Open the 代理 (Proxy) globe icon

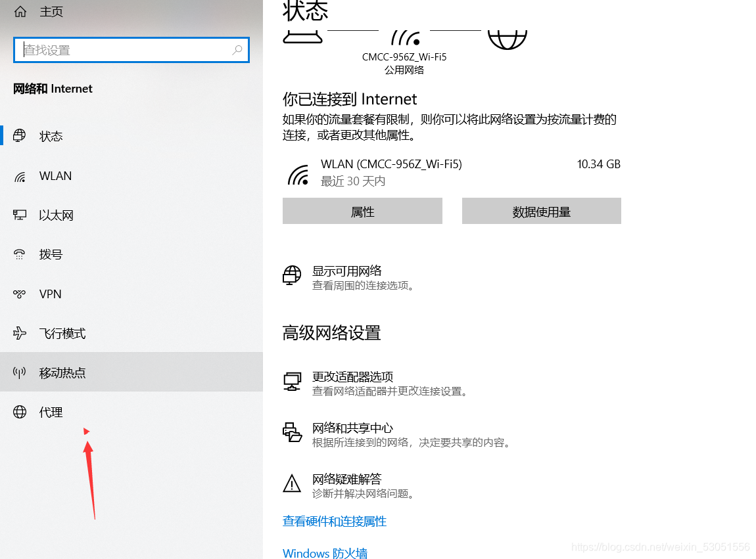point(20,412)
